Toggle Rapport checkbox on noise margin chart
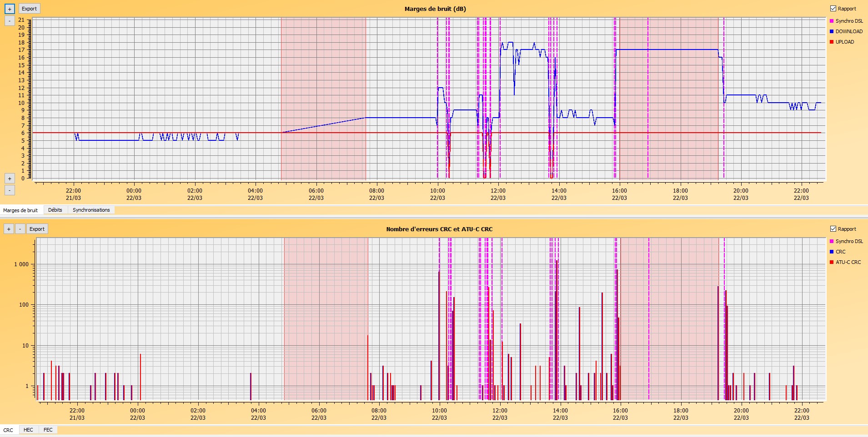Image resolution: width=868 pixels, height=437 pixels. (x=833, y=9)
